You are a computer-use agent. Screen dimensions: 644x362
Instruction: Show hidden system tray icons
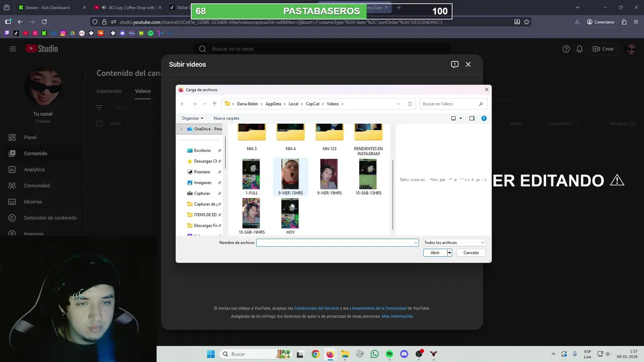click(553, 354)
